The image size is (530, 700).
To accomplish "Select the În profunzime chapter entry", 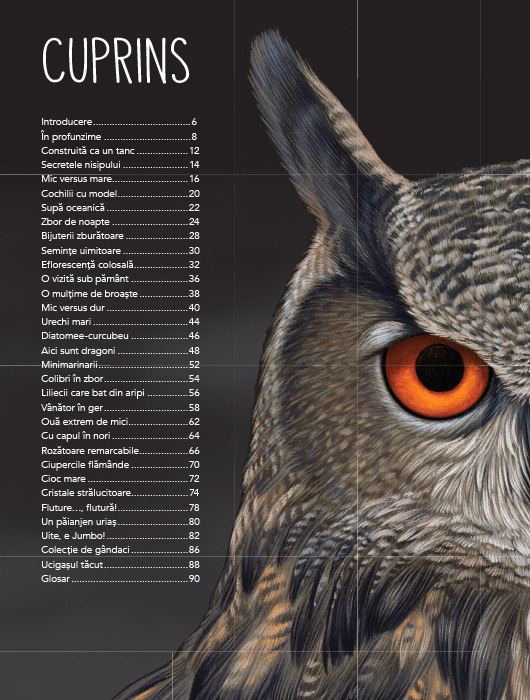I will click(119, 137).
